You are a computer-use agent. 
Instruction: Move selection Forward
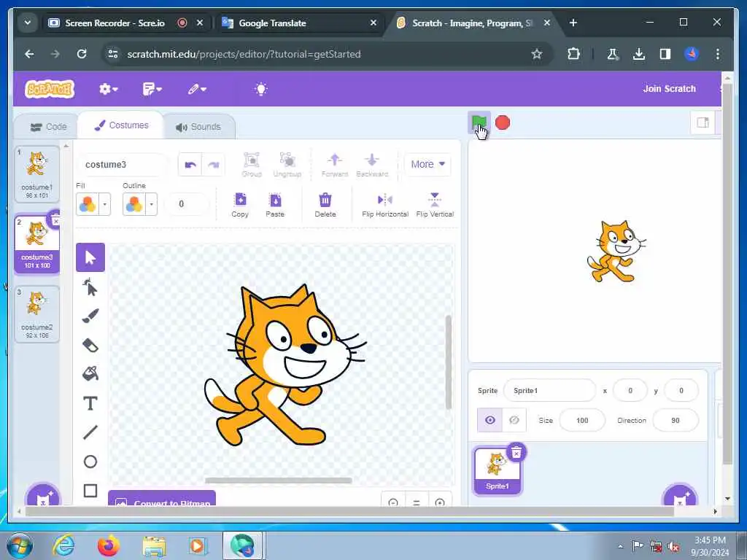click(x=334, y=164)
